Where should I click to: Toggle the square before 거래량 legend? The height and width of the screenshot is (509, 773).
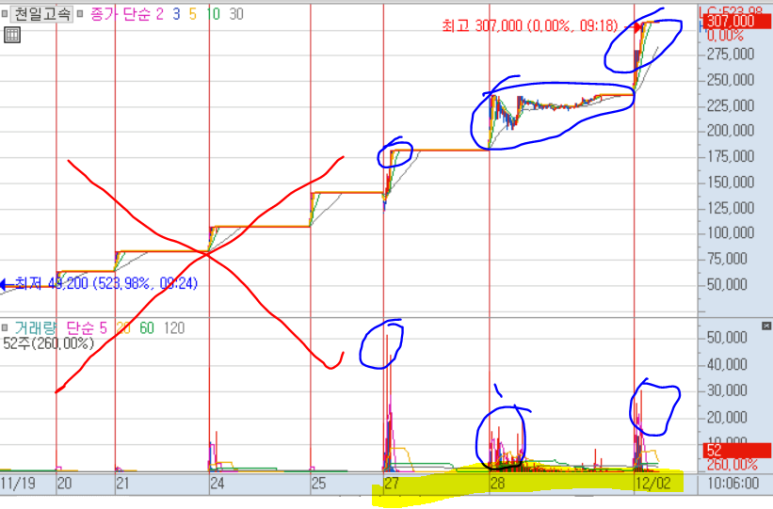4,328
